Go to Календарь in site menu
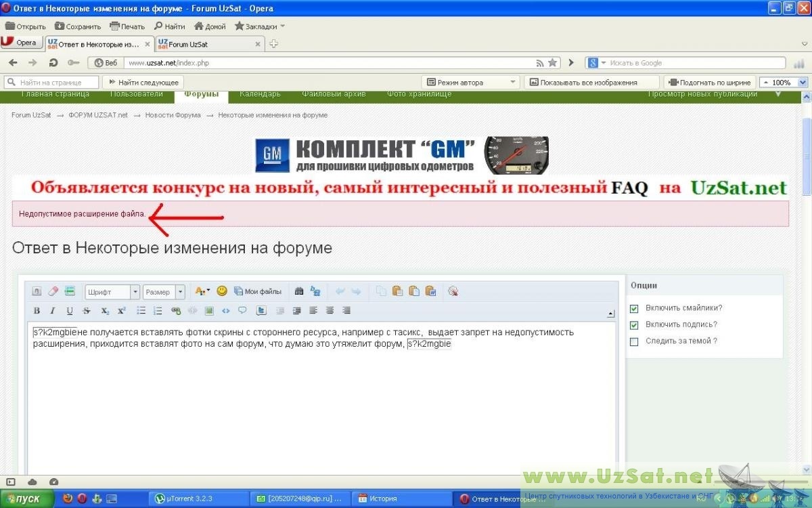The height and width of the screenshot is (508, 812). (x=260, y=94)
